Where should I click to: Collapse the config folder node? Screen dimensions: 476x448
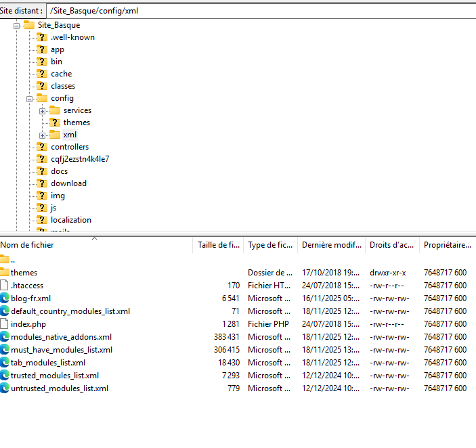tap(29, 99)
